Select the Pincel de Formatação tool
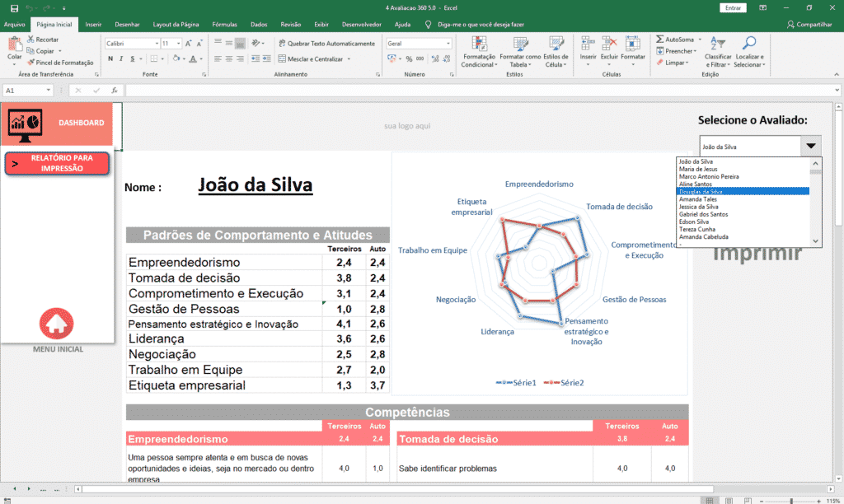 pos(60,63)
